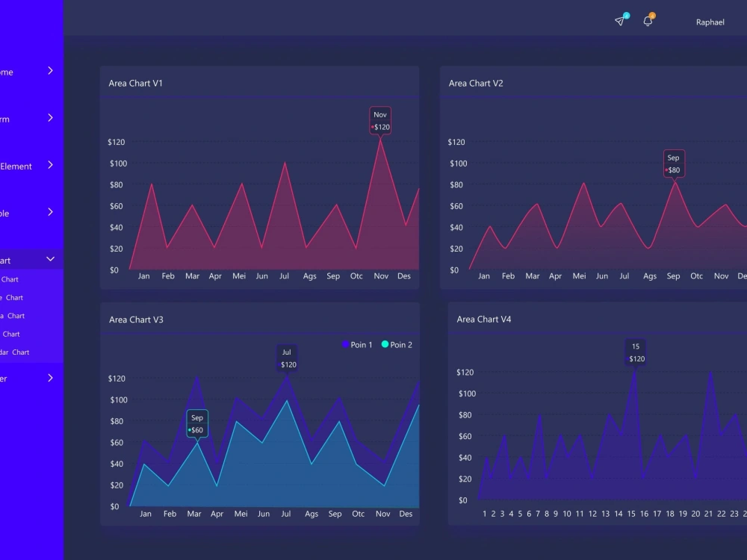Click the Ags axis label in Area Chart V2

point(650,276)
